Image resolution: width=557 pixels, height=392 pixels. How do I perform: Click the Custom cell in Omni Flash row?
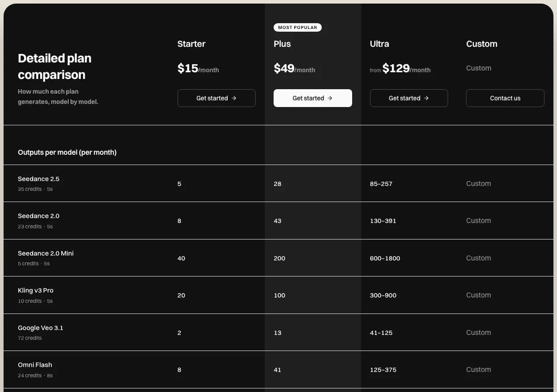coord(478,370)
